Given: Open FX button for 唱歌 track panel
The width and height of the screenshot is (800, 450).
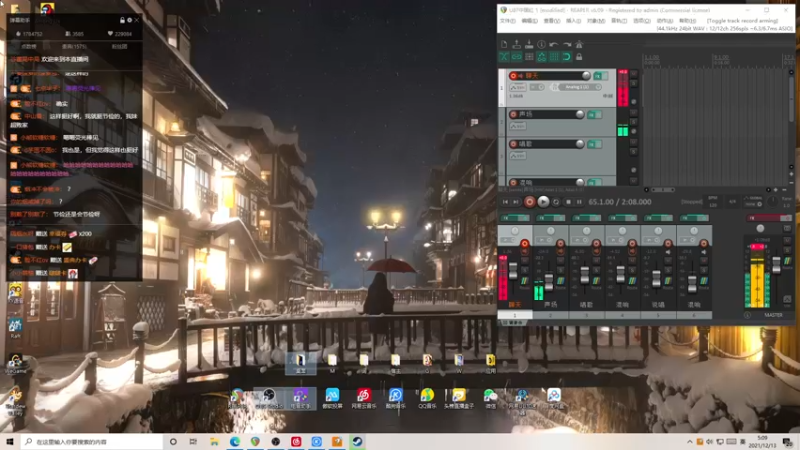Looking at the screenshot, I should pyautogui.click(x=591, y=144).
